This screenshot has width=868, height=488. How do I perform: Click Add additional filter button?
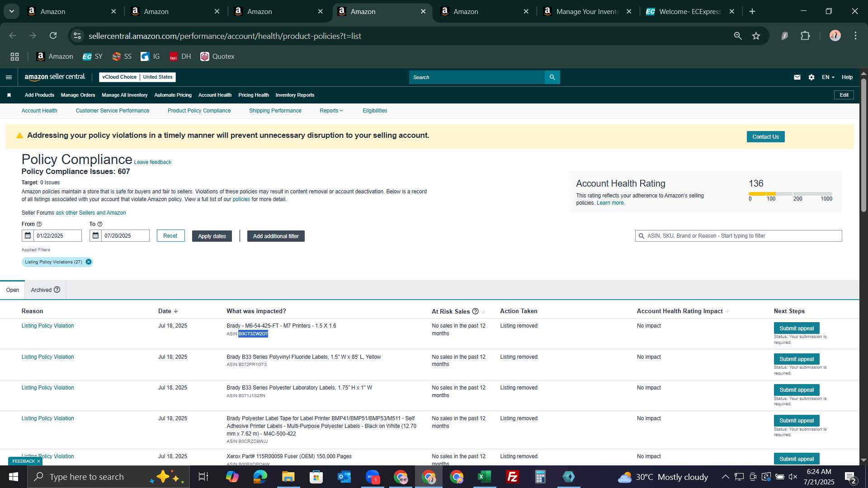click(x=276, y=236)
